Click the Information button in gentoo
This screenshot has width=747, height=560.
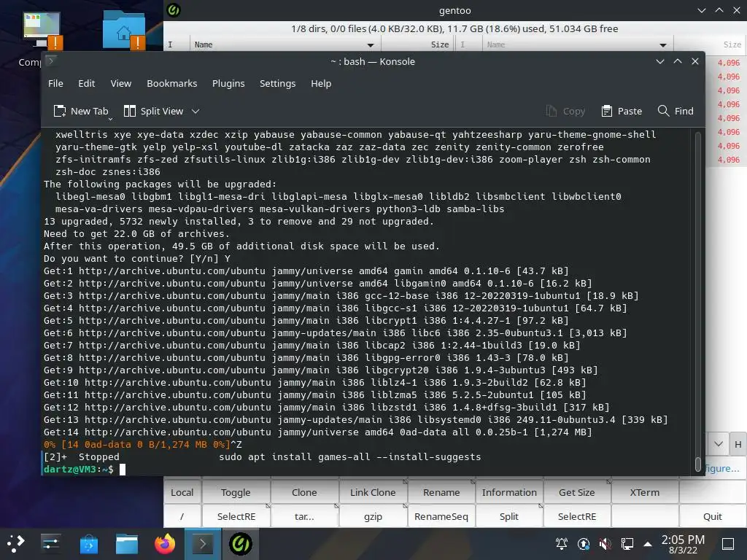[x=508, y=492]
